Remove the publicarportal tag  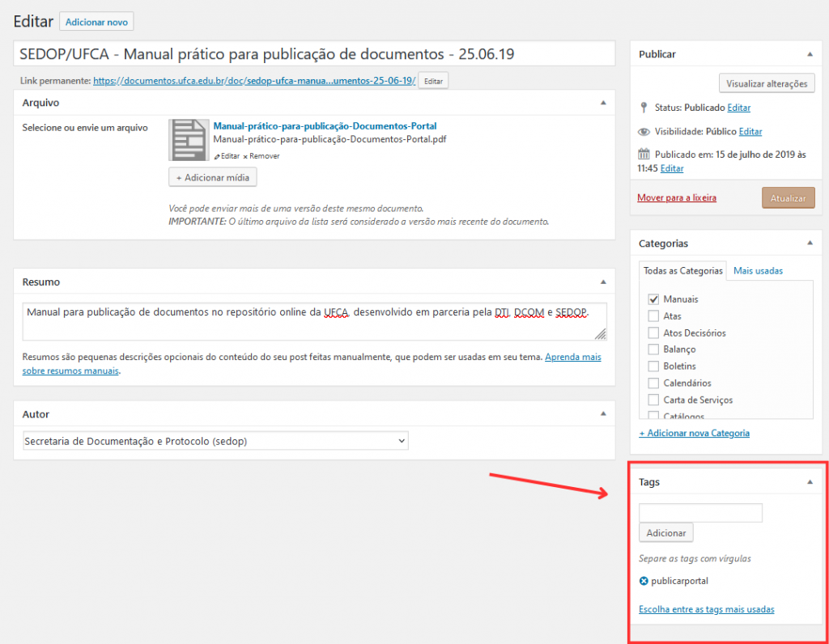click(x=644, y=581)
